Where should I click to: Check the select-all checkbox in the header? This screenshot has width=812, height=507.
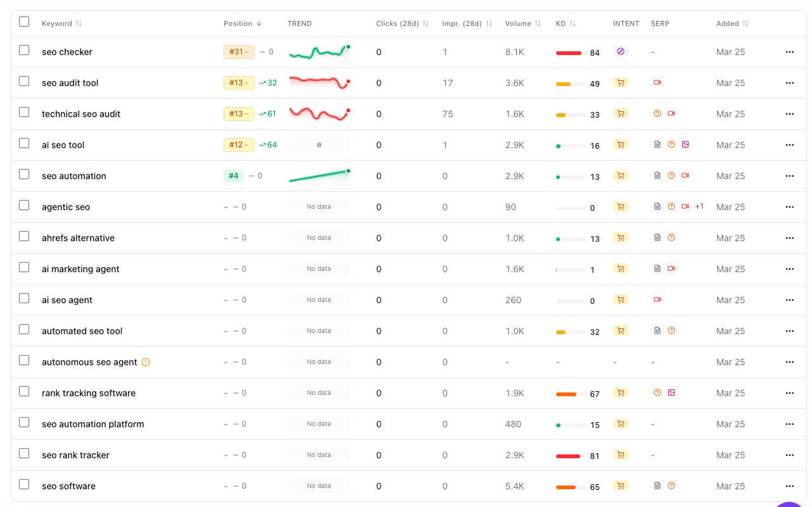(23, 21)
